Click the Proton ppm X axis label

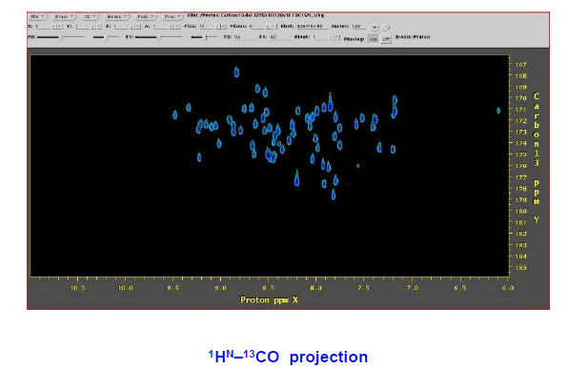point(269,299)
